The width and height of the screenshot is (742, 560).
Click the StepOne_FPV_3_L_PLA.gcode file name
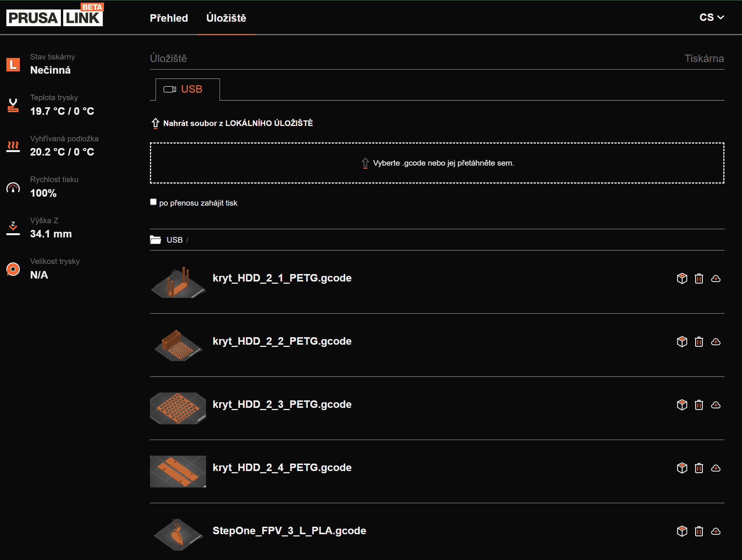click(289, 531)
